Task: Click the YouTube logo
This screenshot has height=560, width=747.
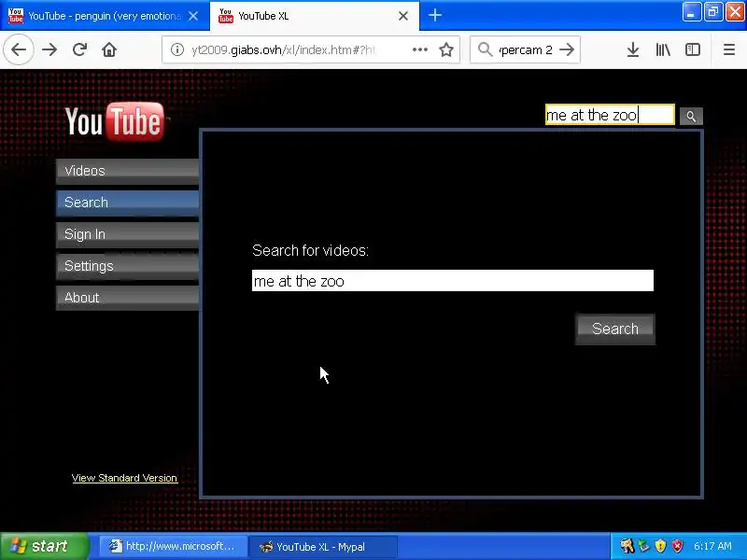Action: pos(115,122)
